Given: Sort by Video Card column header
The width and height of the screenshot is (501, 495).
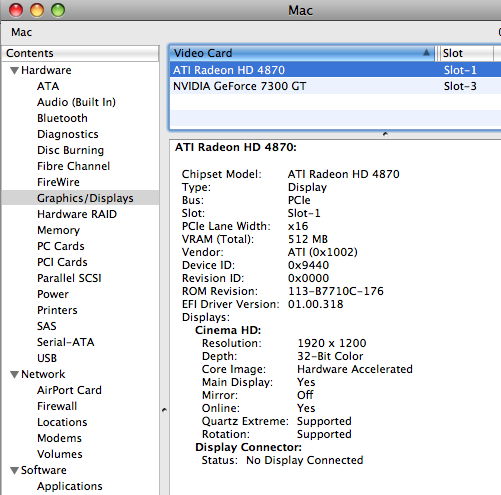Looking at the screenshot, I should coord(302,53).
